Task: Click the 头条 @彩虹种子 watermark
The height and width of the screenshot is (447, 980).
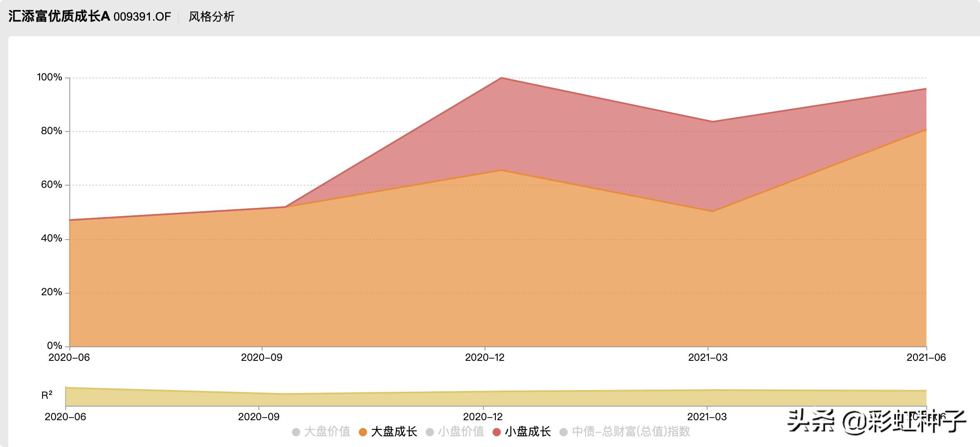Action: point(876,421)
